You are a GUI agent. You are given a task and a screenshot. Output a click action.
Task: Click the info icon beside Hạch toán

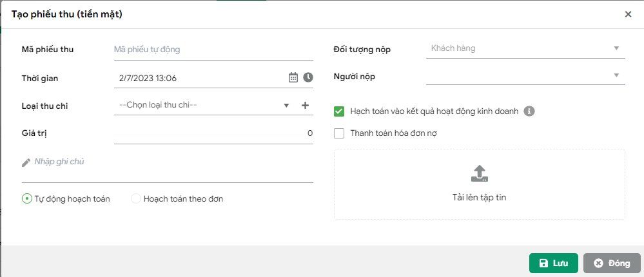click(529, 111)
